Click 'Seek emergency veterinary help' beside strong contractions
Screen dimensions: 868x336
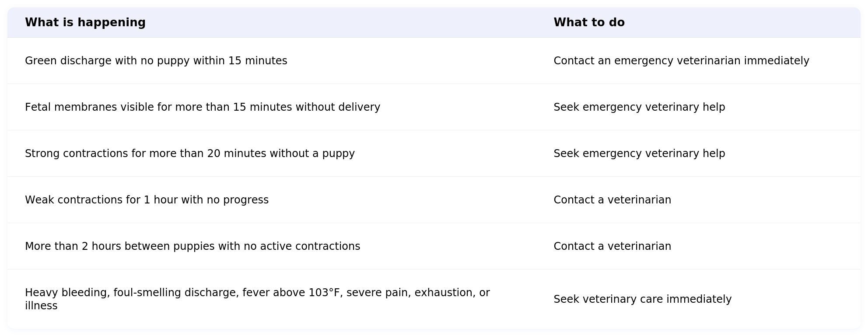[639, 154]
